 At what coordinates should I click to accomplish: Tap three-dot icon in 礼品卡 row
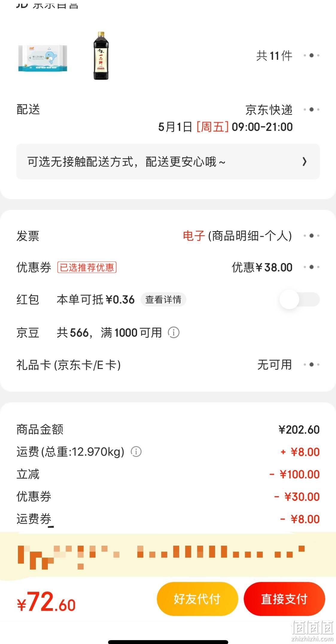[311, 364]
